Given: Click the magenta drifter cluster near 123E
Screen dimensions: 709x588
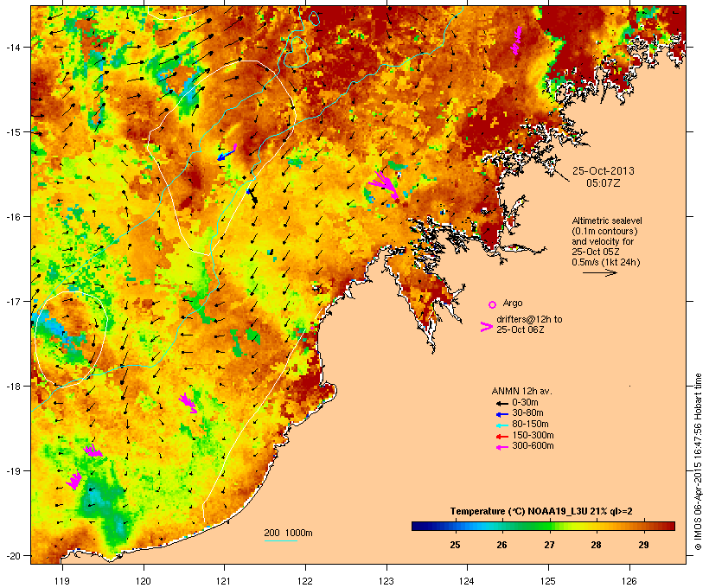Looking at the screenshot, I should pos(384,185).
